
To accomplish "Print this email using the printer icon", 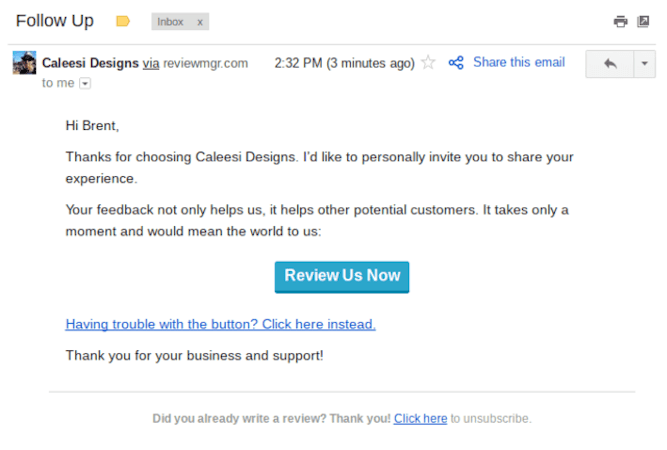I will pyautogui.click(x=620, y=21).
